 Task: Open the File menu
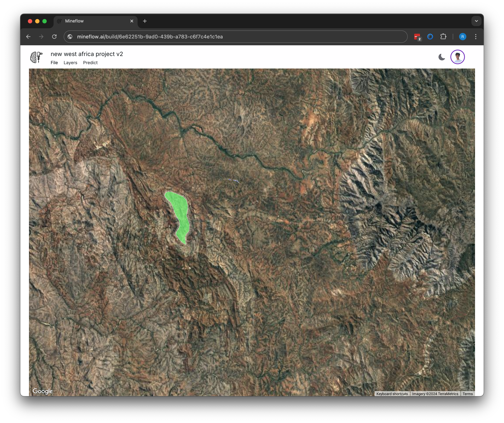tap(54, 63)
